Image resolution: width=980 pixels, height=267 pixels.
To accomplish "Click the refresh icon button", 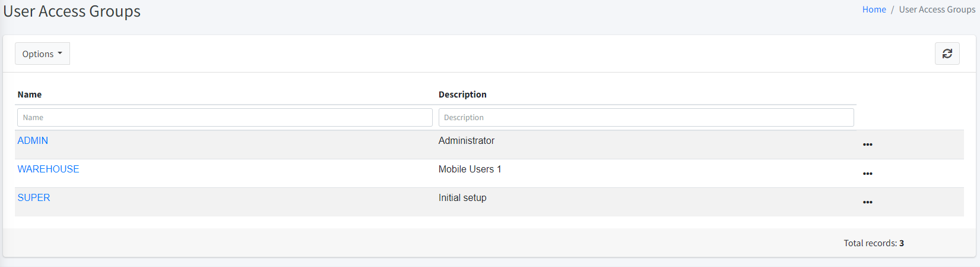I will [947, 54].
